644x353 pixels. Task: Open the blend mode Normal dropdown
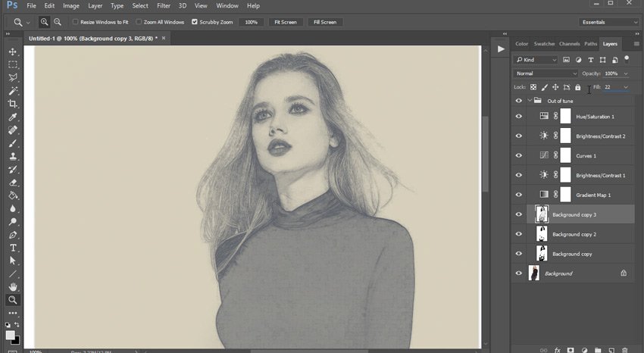click(x=546, y=73)
